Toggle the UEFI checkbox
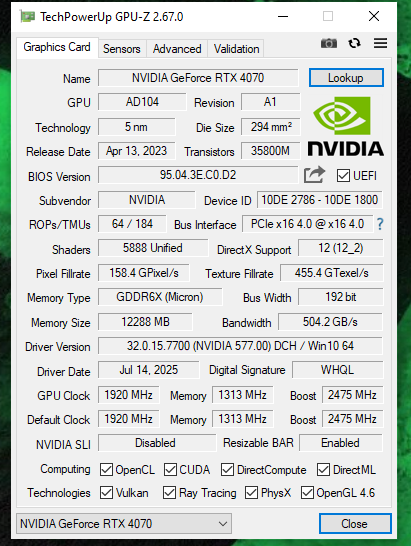The height and width of the screenshot is (546, 411). 343,176
